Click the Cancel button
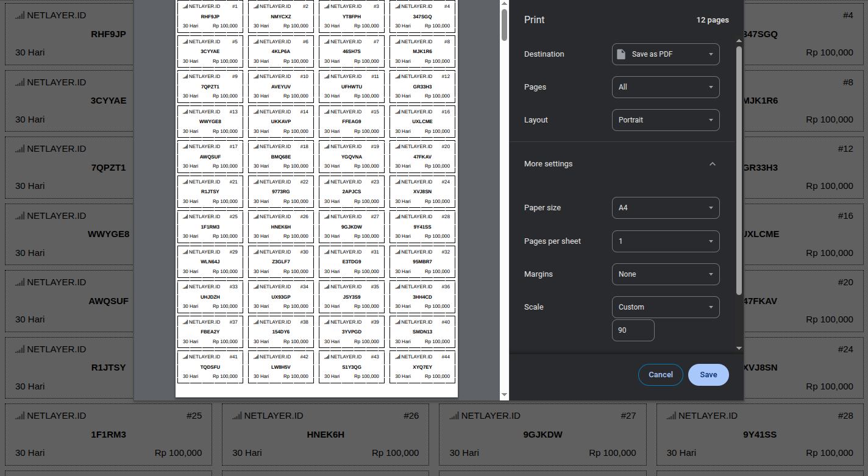 661,375
